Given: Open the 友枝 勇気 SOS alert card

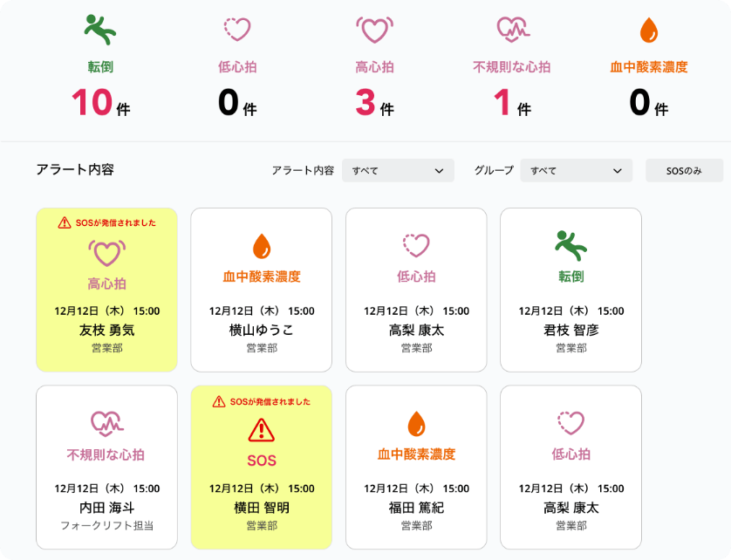Looking at the screenshot, I should 106,290.
